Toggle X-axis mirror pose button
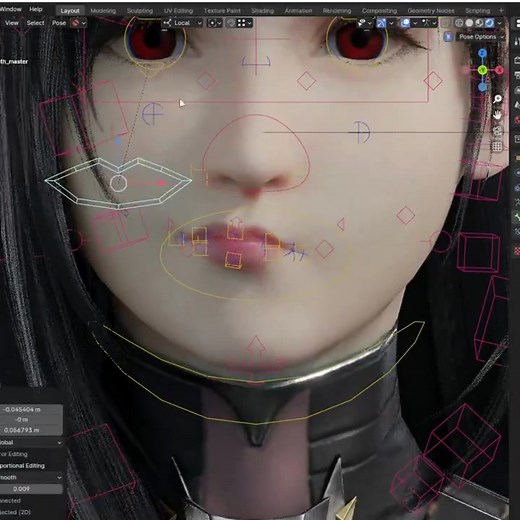The height and width of the screenshot is (520, 520). pyautogui.click(x=448, y=37)
